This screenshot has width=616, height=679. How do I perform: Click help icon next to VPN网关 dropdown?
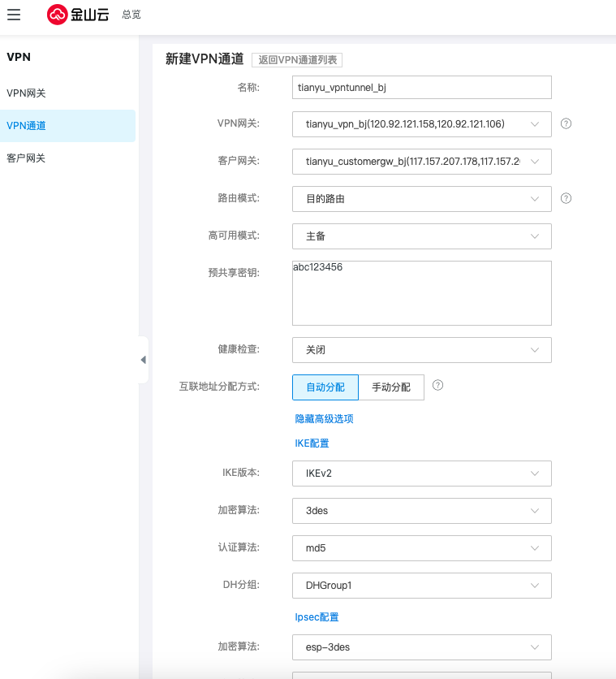coord(566,123)
